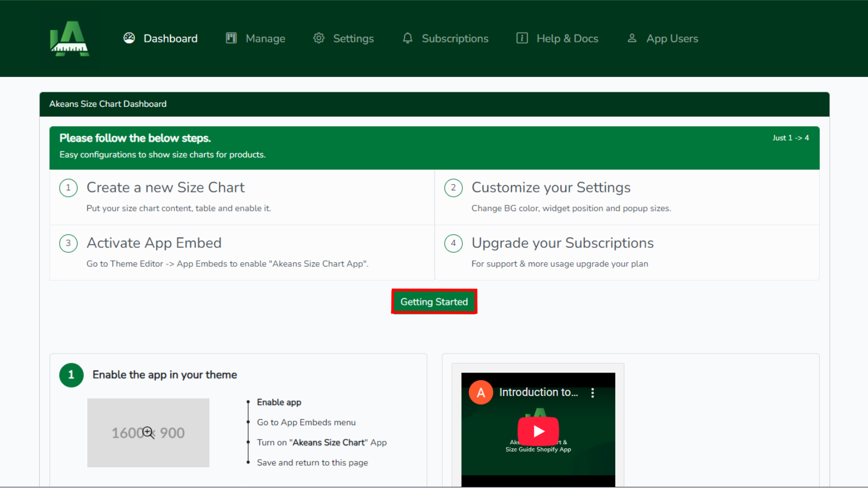
Task: Click step number 1 circle icon
Action: tap(68, 188)
